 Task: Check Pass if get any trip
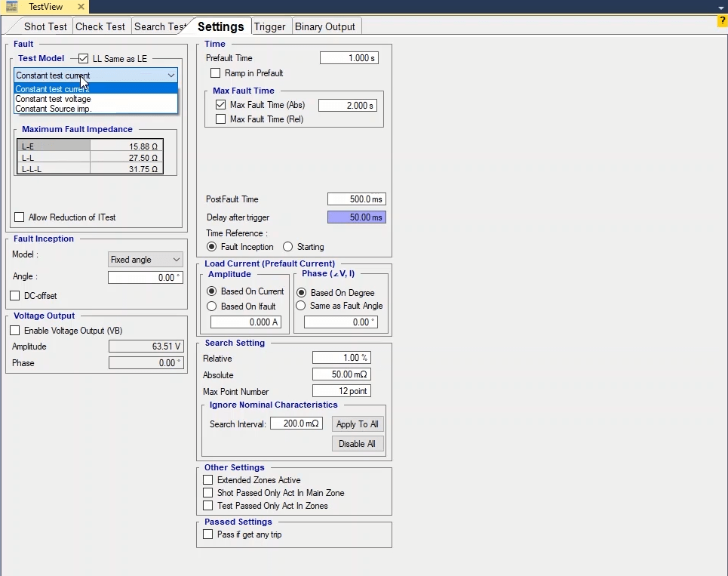click(208, 534)
